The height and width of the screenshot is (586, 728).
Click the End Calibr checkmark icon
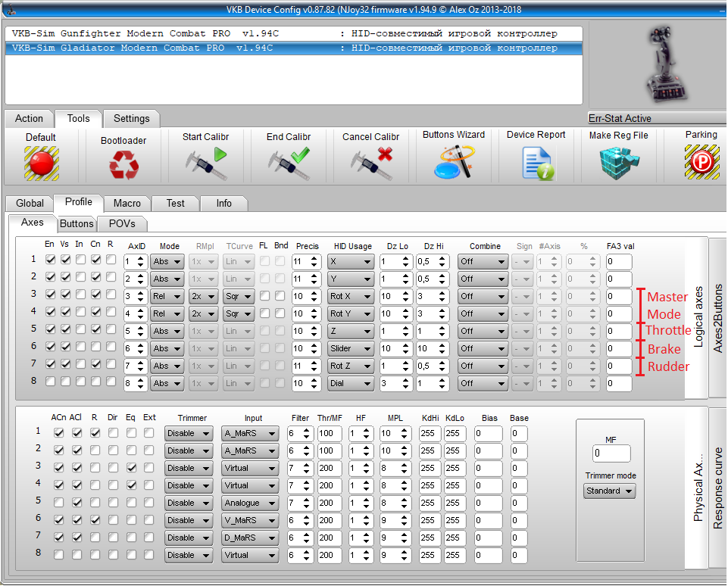(289, 162)
